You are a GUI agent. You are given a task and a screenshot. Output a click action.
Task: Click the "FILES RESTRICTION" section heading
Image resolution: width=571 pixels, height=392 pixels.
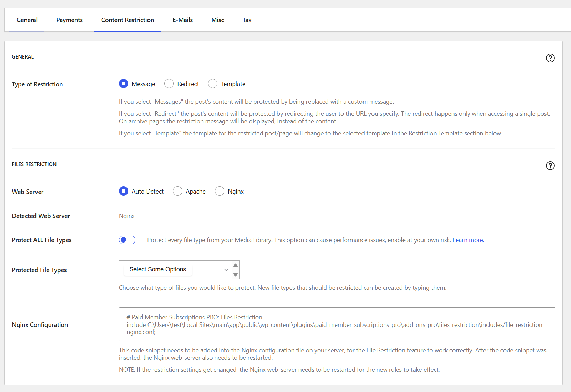coord(34,164)
